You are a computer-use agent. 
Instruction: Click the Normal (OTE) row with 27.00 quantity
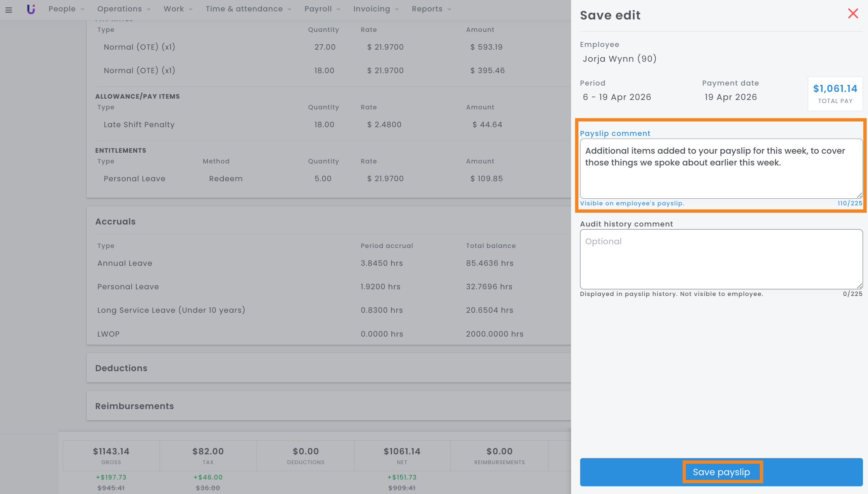pyautogui.click(x=329, y=47)
